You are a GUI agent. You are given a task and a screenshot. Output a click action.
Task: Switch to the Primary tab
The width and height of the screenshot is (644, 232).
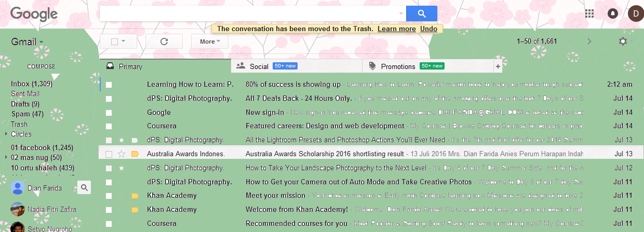pos(165,66)
